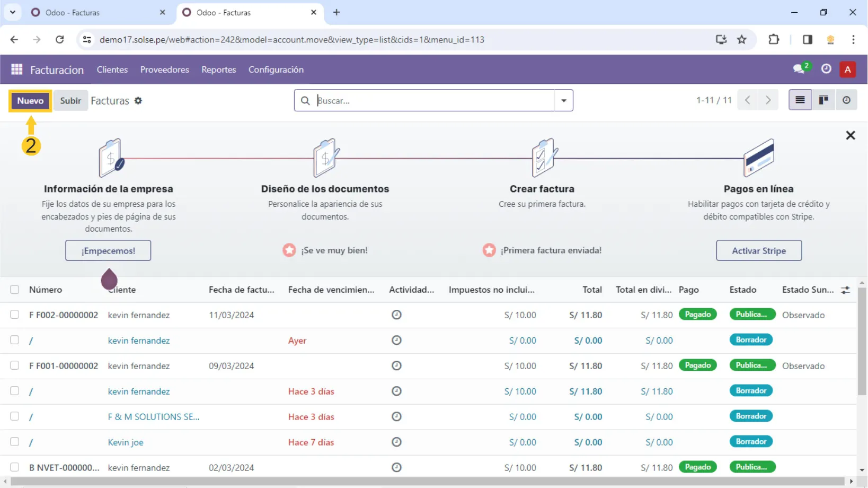This screenshot has width=868, height=488.
Task: Open activity clock for F F002-00000002 row
Action: 396,315
